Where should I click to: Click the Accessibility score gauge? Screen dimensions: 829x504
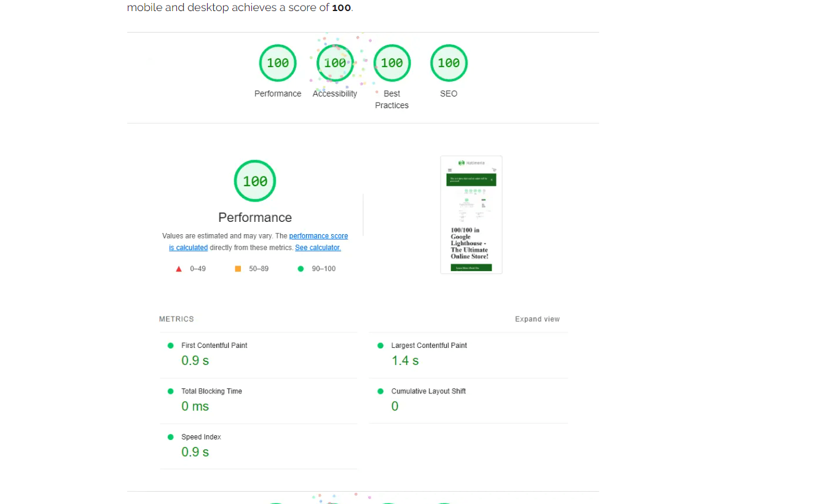[x=335, y=63]
